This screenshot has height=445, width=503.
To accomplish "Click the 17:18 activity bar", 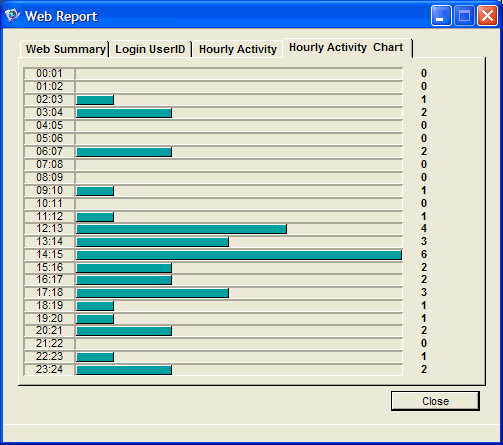I will pos(152,293).
